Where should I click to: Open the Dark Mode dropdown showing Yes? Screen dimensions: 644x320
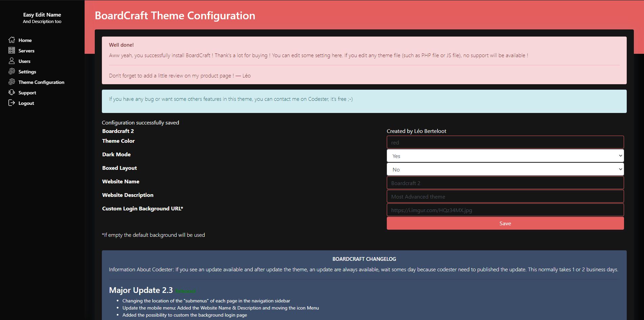505,156
